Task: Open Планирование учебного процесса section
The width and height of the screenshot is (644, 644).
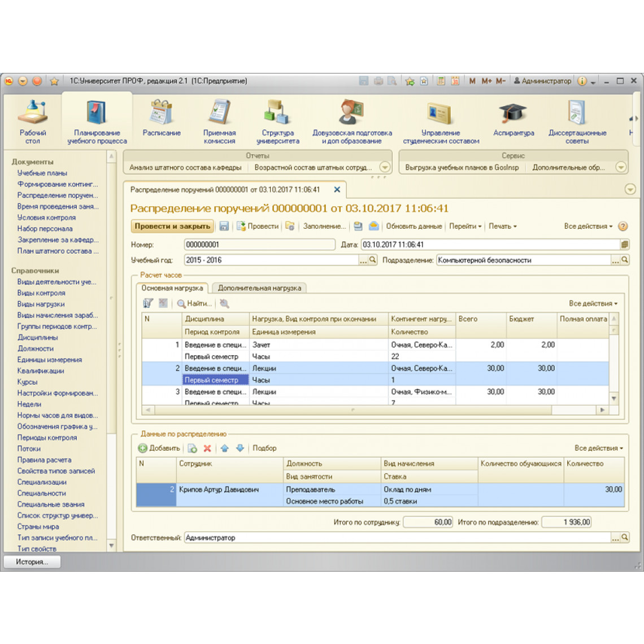Action: pos(97,122)
